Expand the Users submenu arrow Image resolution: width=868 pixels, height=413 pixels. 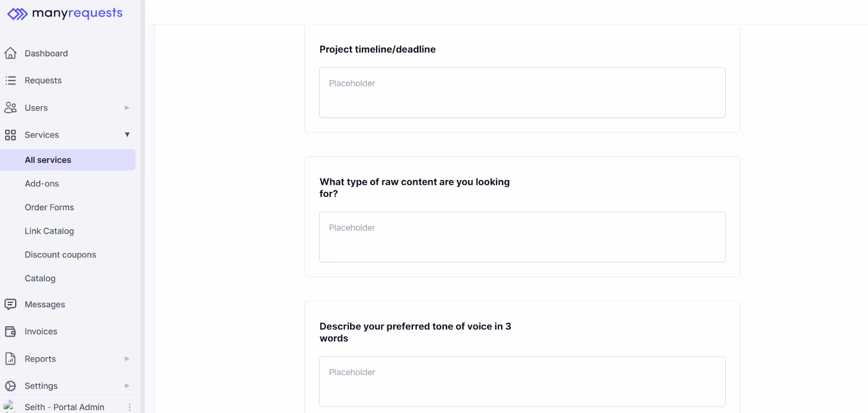tap(127, 107)
